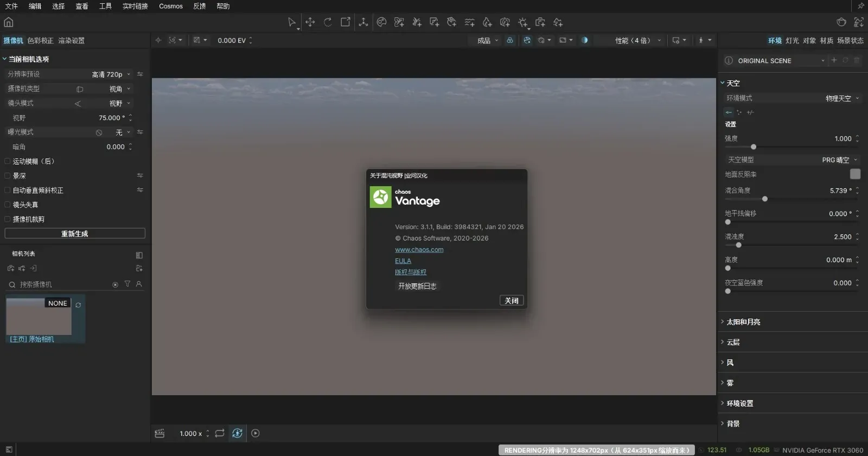Select the Rotate tool in the toolbar
Image resolution: width=868 pixels, height=456 pixels.
pyautogui.click(x=328, y=22)
